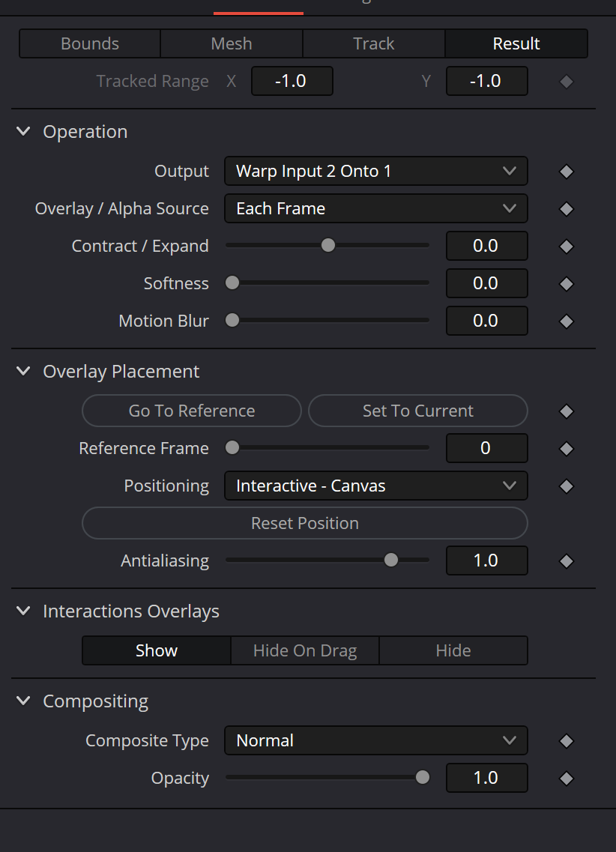This screenshot has height=852, width=616.
Task: Collapse the Operation section
Action: point(23,131)
